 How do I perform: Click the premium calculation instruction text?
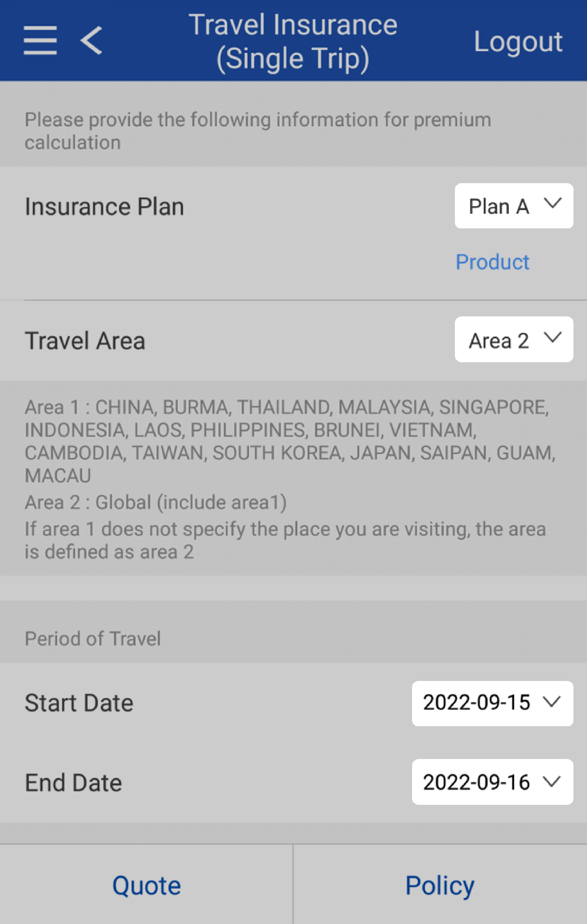257,131
